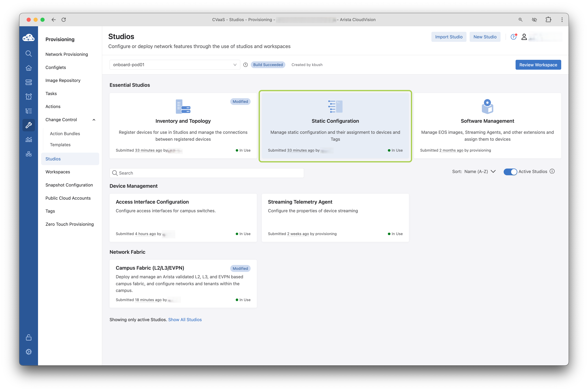Viewport: 588px width, 391px height.
Task: Open the search icon in left sidebar
Action: [x=29, y=54]
